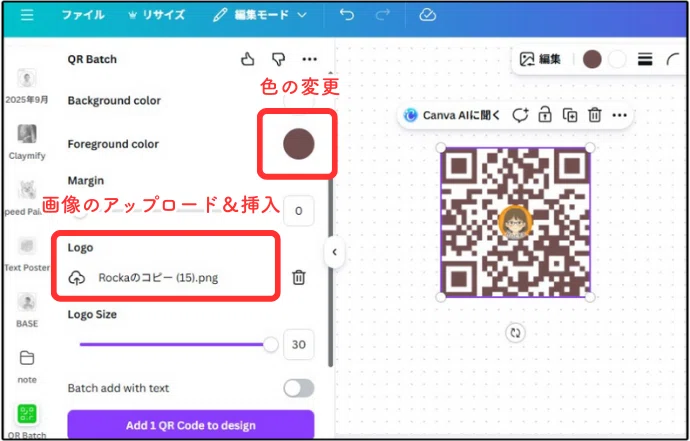Select the QR code image on canvas
Viewport: 690px width, 441px height.
click(x=515, y=222)
